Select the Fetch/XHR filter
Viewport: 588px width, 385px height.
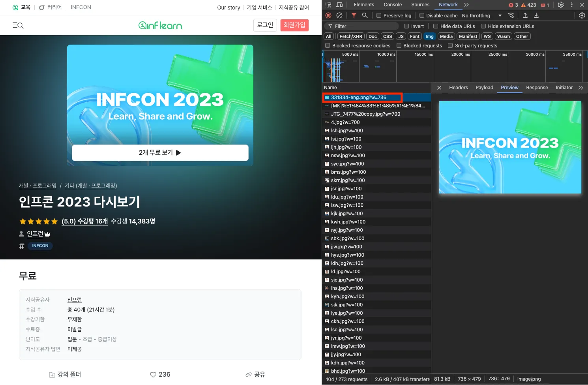[351, 36]
